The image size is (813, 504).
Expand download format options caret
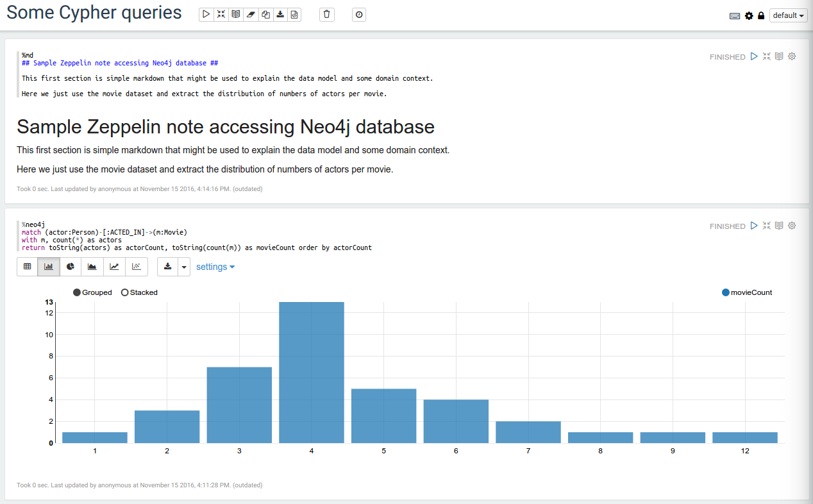coord(184,267)
